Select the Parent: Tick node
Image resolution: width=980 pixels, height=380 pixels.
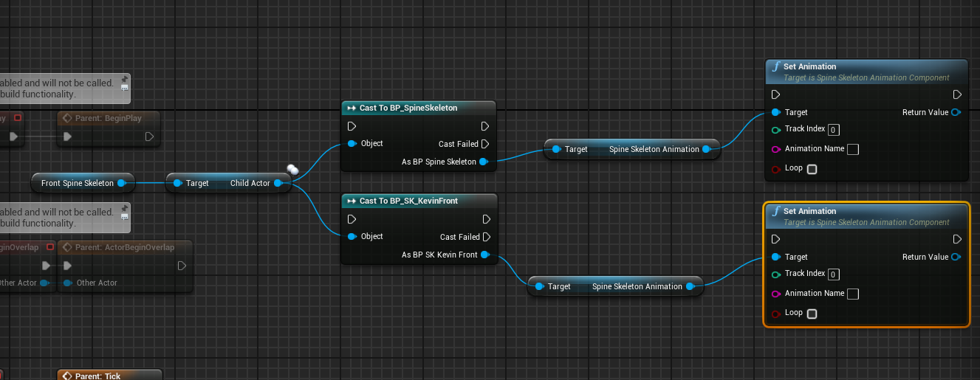pyautogui.click(x=109, y=376)
